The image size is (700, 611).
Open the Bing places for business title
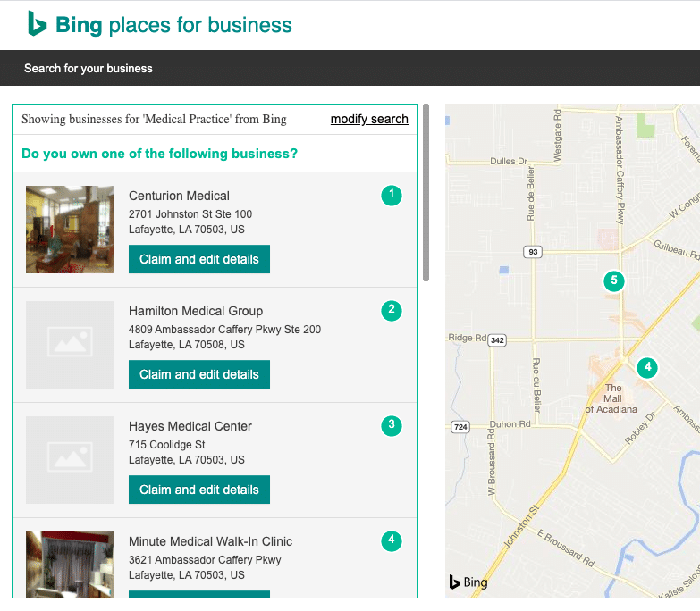click(173, 24)
